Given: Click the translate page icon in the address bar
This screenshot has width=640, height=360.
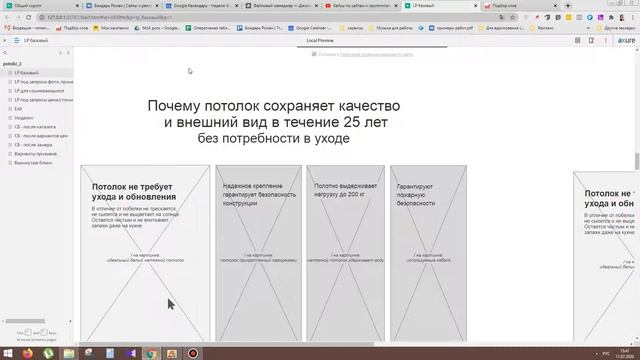Looking at the screenshot, I should [x=502, y=17].
